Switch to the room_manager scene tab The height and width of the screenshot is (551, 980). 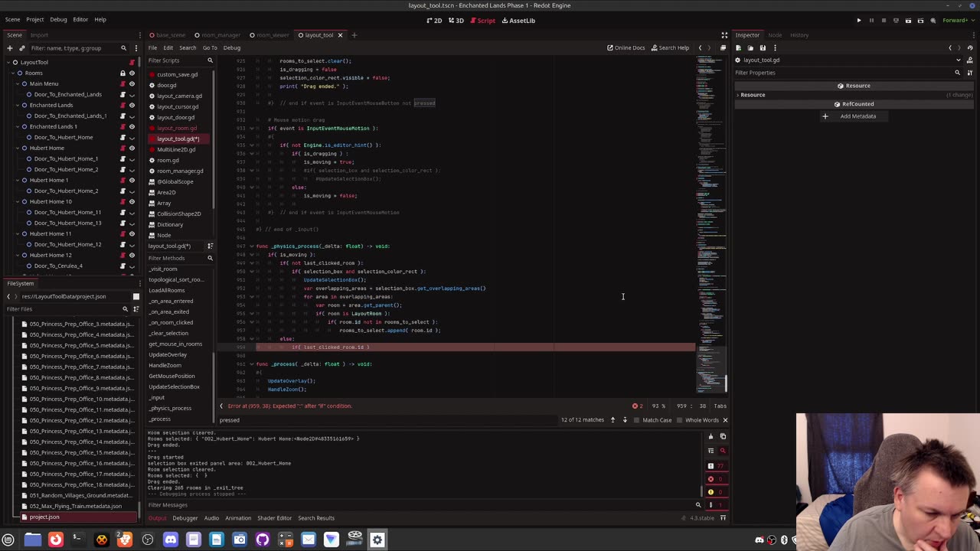pos(221,35)
